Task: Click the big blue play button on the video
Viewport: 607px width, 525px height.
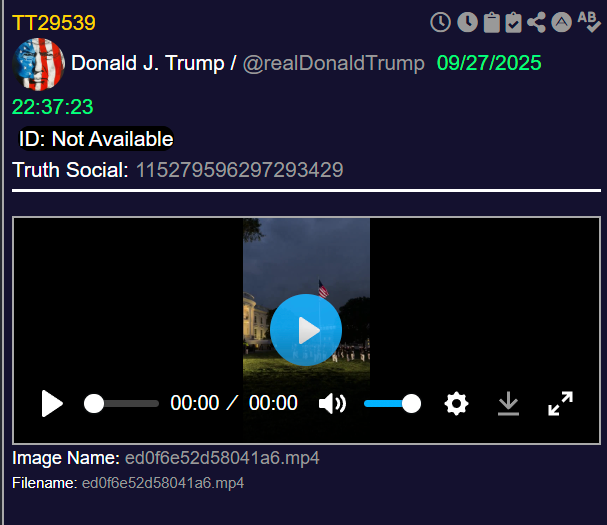Action: (x=306, y=330)
